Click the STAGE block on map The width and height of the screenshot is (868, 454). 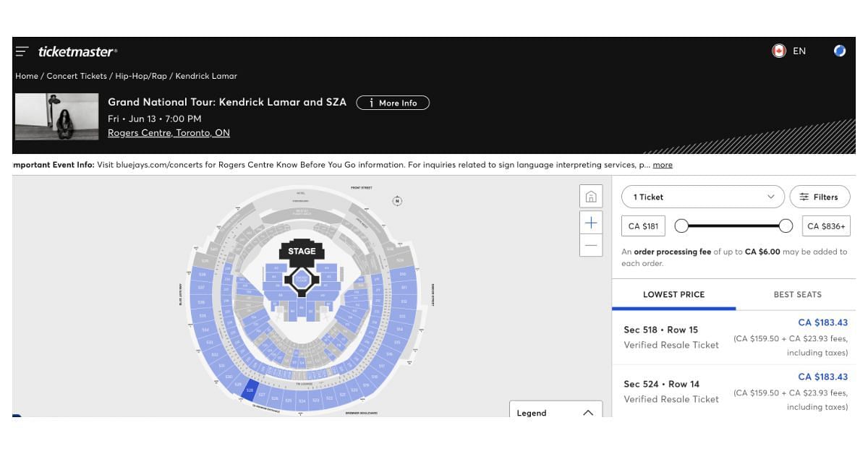(x=302, y=252)
